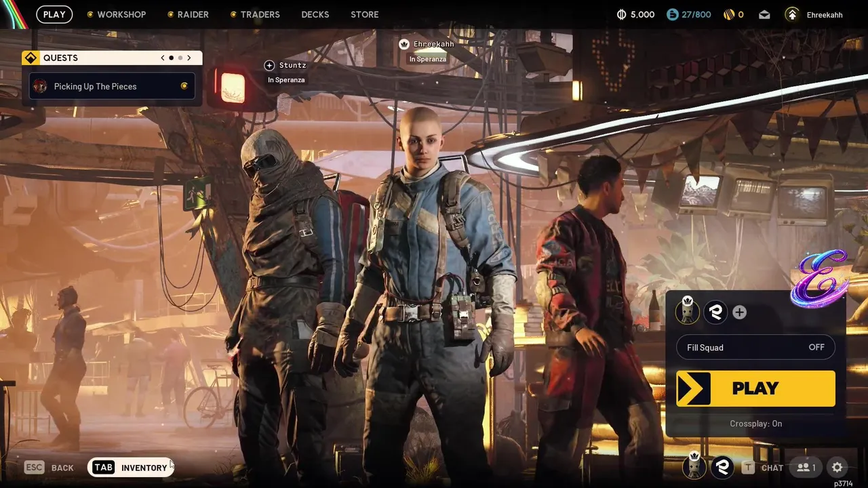Open the CHAT panel button

[x=762, y=468]
